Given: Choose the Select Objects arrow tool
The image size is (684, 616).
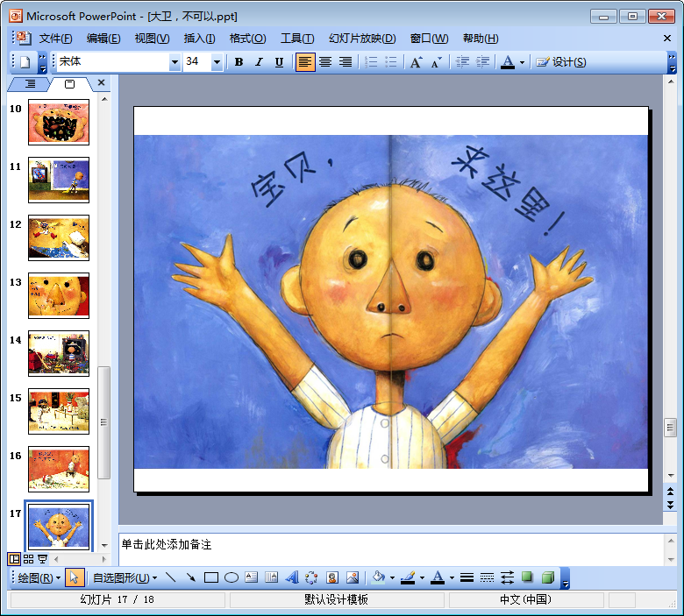Looking at the screenshot, I should click(74, 578).
